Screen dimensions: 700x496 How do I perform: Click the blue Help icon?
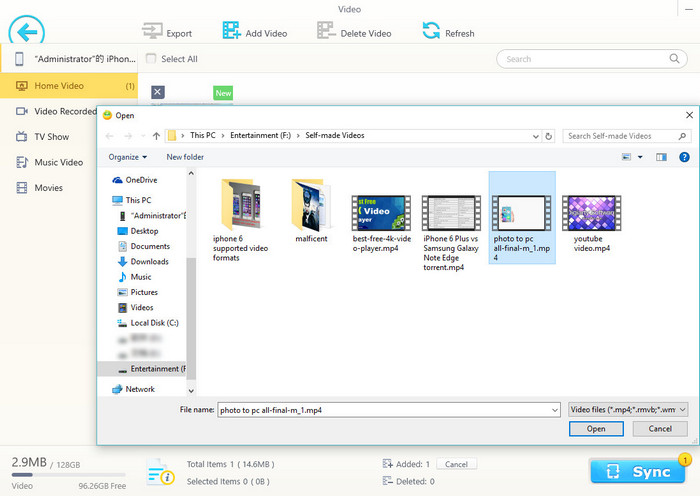coord(684,157)
